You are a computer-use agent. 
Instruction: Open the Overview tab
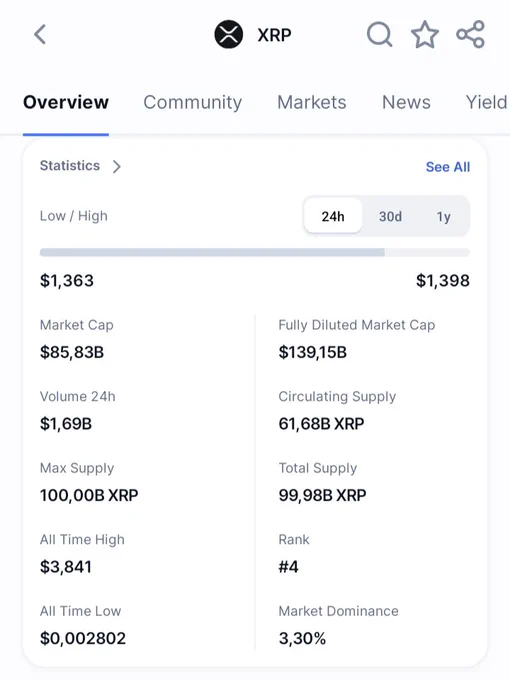66,102
